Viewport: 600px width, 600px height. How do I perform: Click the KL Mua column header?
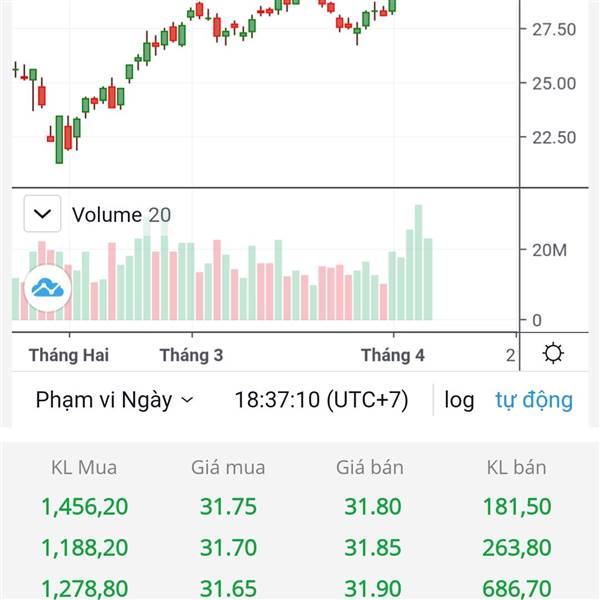tap(84, 468)
